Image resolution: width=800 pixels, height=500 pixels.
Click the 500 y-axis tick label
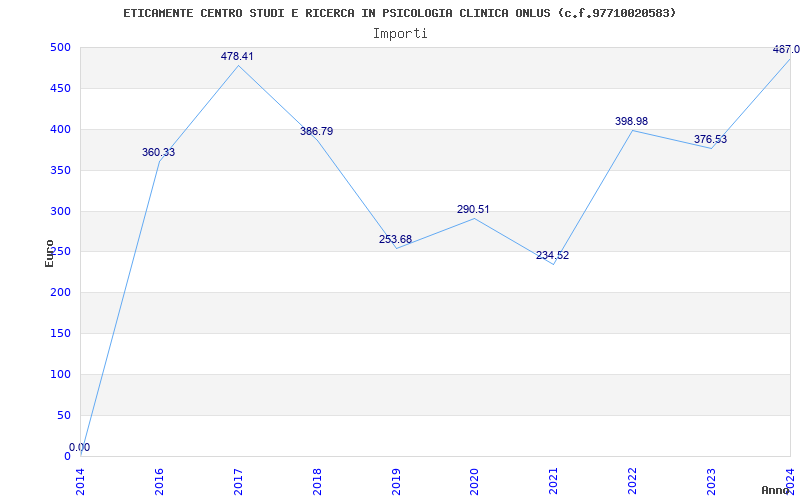point(60,47)
